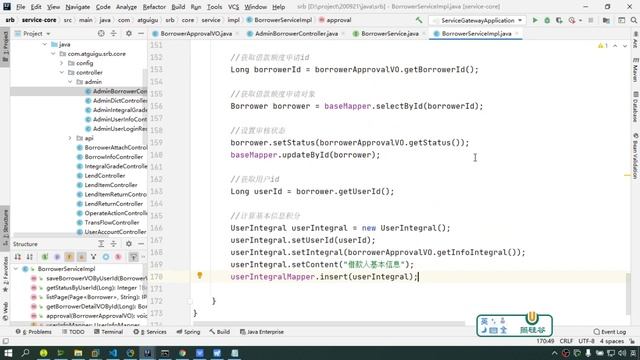Switch to AdminBorrowerController.java tab

click(x=296, y=33)
